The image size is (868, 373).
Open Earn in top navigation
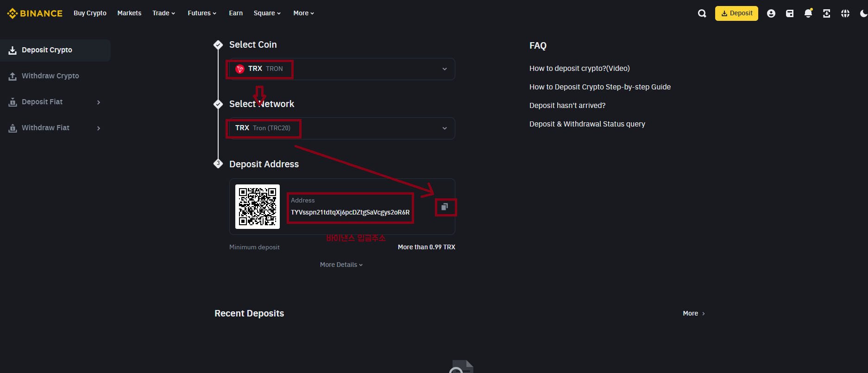(236, 13)
